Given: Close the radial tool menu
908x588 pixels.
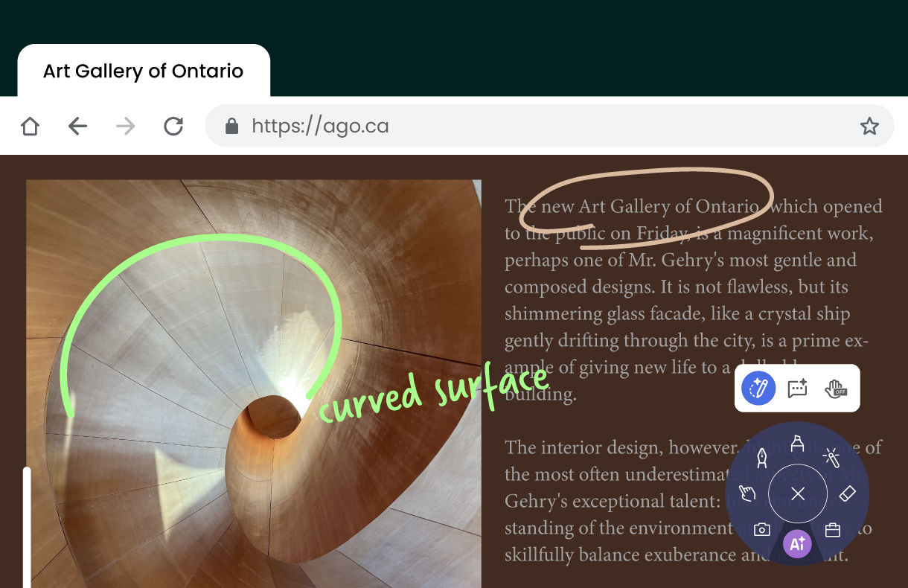Looking at the screenshot, I should point(798,493).
